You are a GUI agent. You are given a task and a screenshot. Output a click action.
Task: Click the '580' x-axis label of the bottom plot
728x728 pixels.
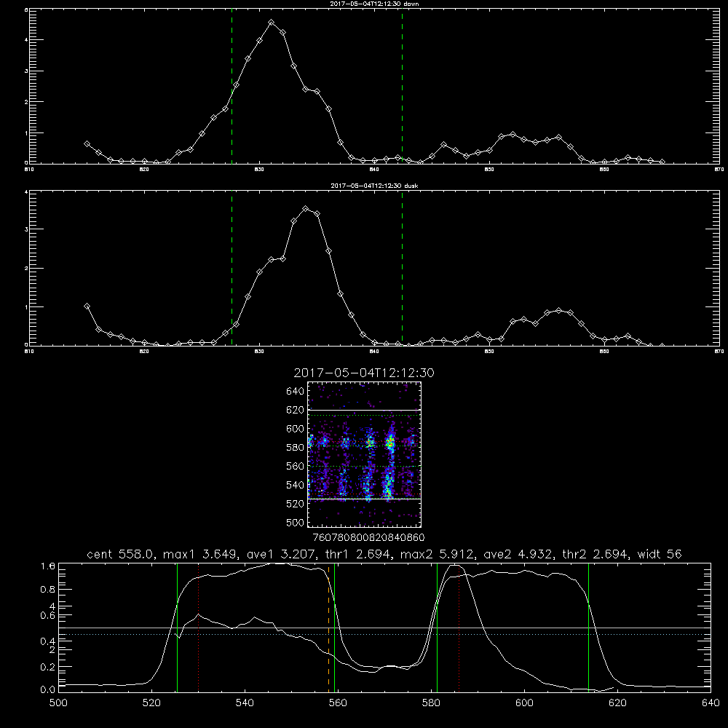click(431, 703)
